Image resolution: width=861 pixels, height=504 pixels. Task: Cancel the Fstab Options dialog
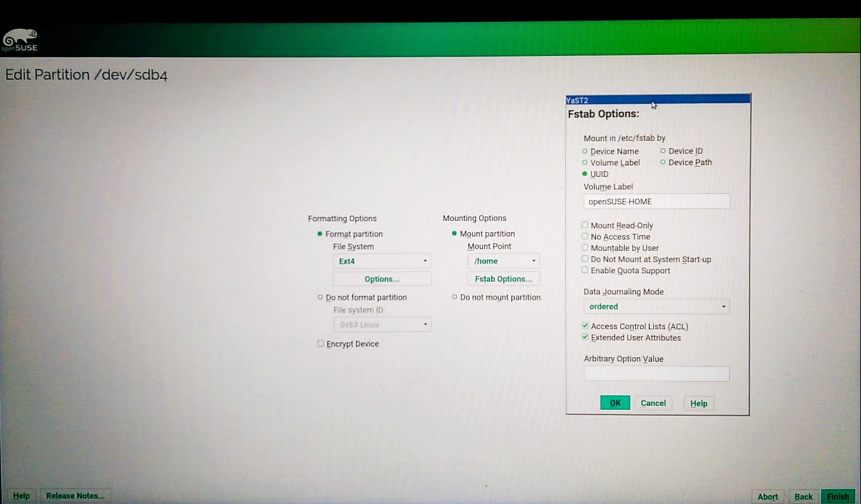653,403
